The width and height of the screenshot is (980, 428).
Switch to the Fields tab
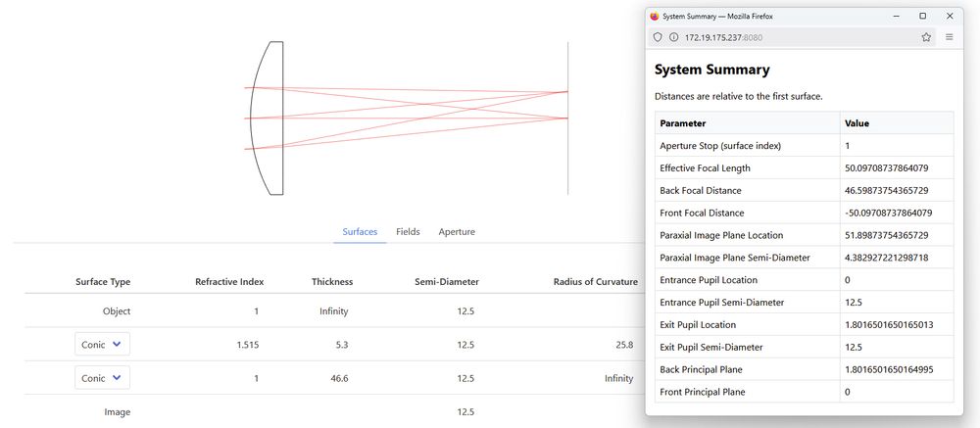click(x=408, y=232)
